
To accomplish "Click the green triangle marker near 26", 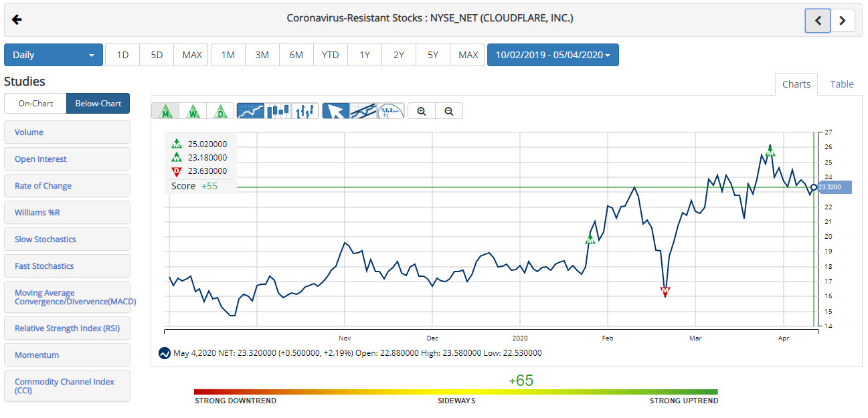I will click(770, 152).
